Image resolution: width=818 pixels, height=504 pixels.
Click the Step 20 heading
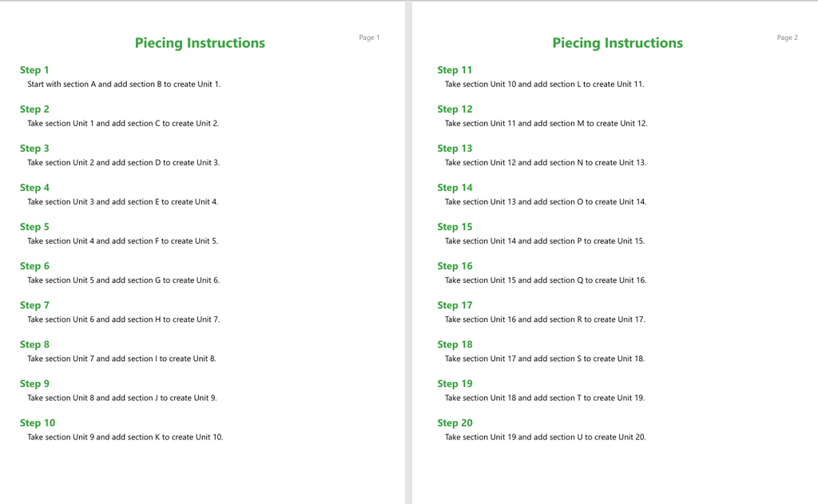coord(455,423)
